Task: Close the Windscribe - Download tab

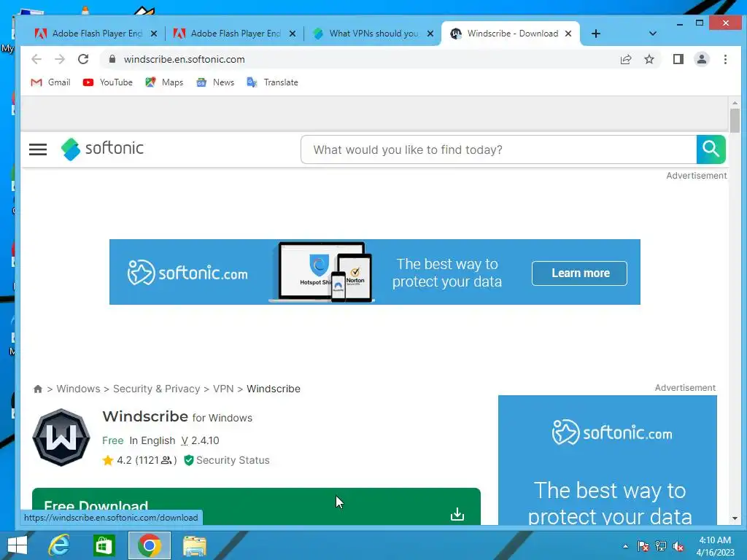Action: 568,34
